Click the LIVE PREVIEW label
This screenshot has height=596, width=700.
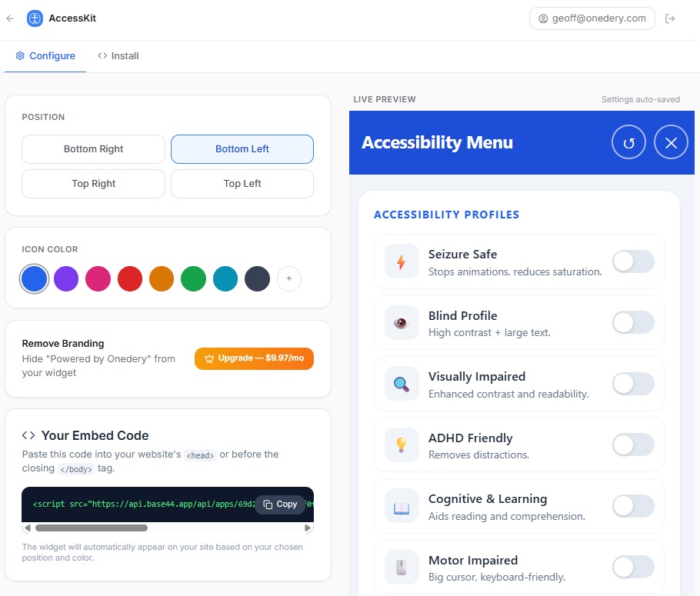coord(385,99)
